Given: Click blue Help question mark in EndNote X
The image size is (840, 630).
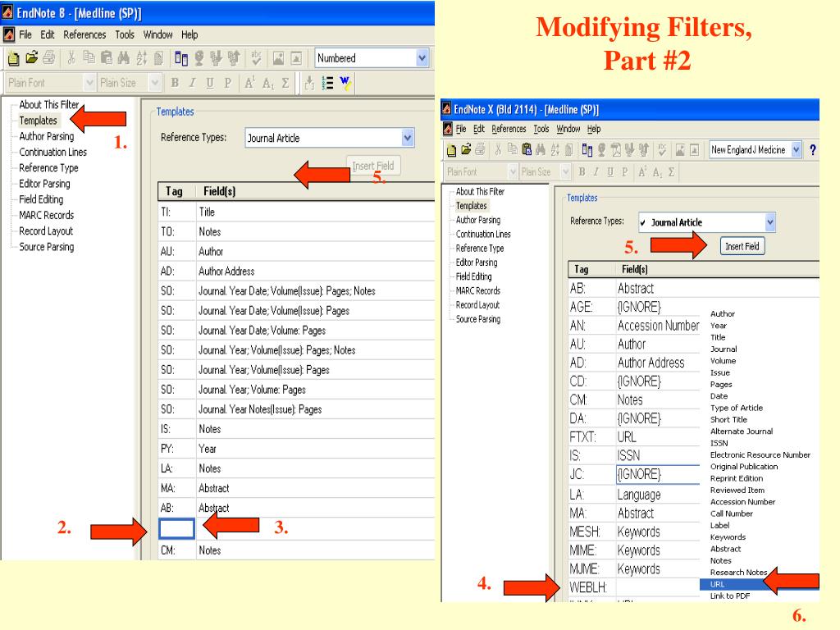Looking at the screenshot, I should [813, 150].
